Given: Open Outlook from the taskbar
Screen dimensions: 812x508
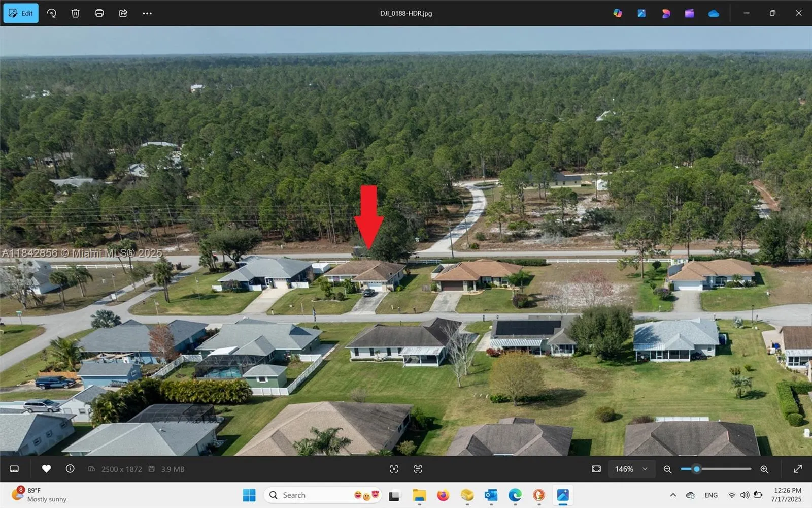Looking at the screenshot, I should coord(491,495).
